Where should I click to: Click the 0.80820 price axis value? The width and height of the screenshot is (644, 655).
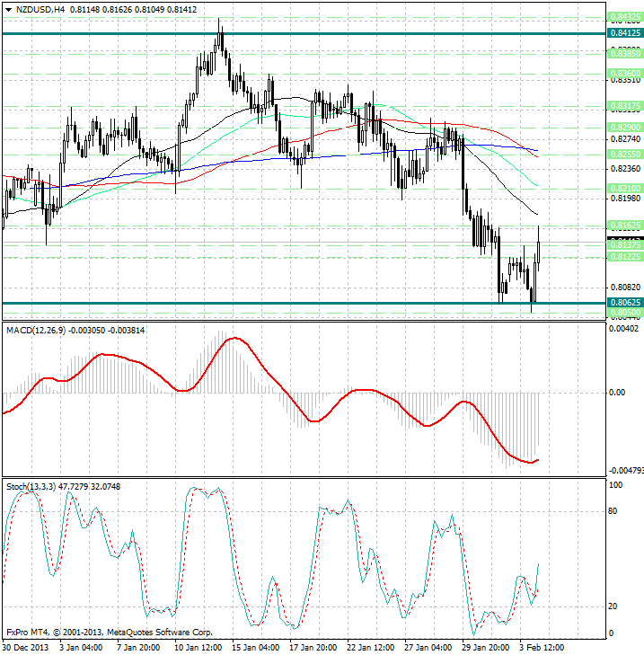coord(625,288)
